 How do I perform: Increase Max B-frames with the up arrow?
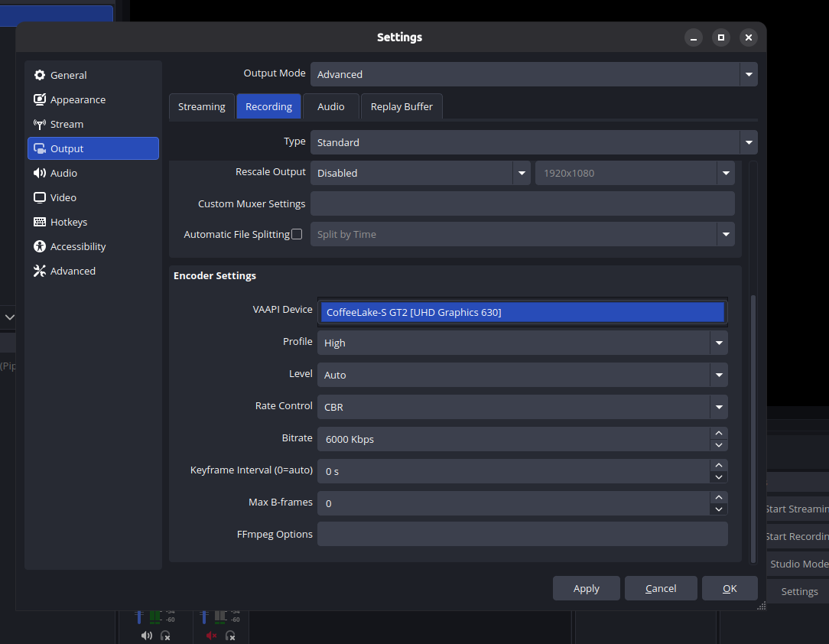click(719, 498)
